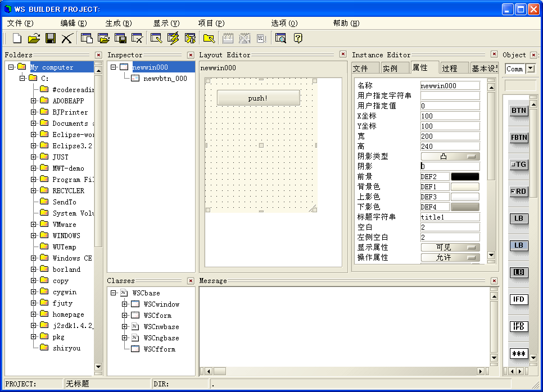This screenshot has width=543, height=392.
Task: Switch to the 实例 tab in Instance Editor
Action: point(395,68)
